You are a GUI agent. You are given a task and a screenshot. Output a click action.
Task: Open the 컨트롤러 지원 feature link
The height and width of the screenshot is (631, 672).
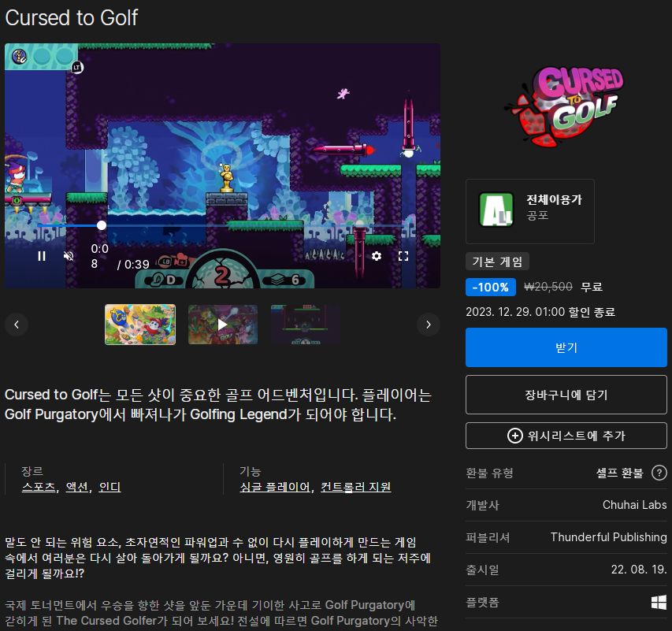tap(356, 487)
